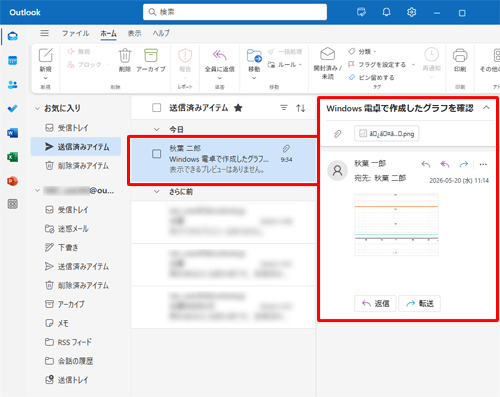
Task: Click the sort order arrows icon
Action: point(301,108)
